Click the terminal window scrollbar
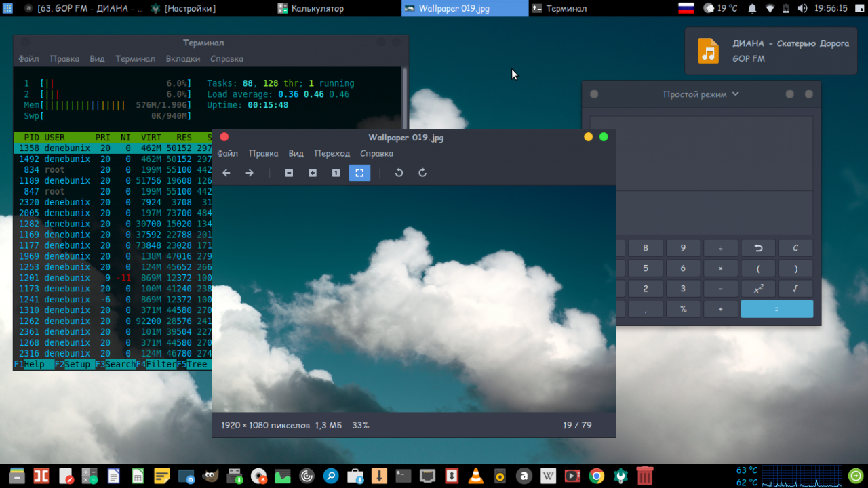Image resolution: width=868 pixels, height=488 pixels. click(405, 98)
